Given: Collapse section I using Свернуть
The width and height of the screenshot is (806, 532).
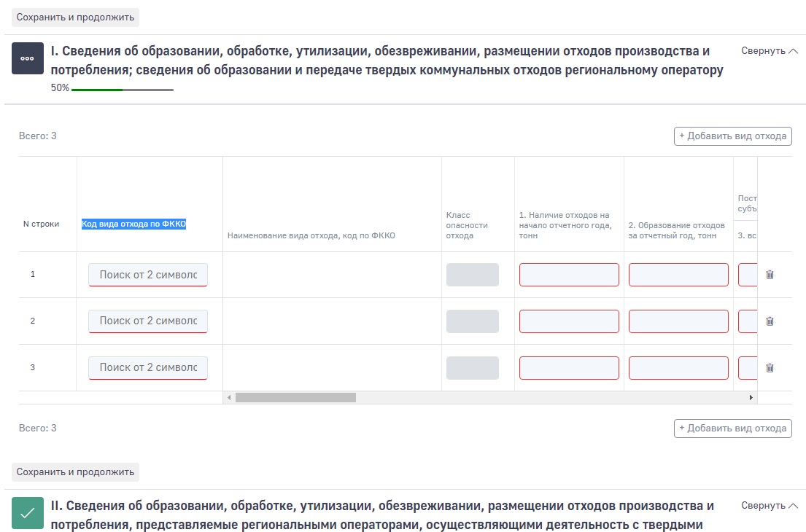Looking at the screenshot, I should click(x=769, y=51).
